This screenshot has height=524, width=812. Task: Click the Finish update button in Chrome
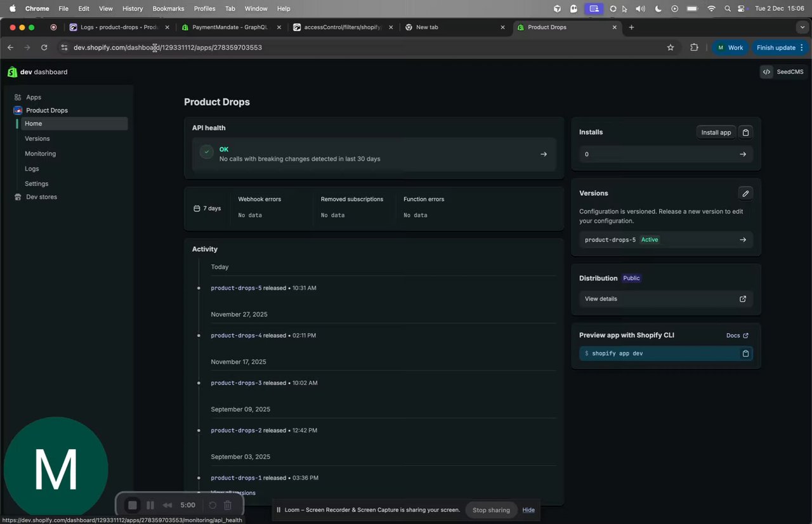coord(780,48)
